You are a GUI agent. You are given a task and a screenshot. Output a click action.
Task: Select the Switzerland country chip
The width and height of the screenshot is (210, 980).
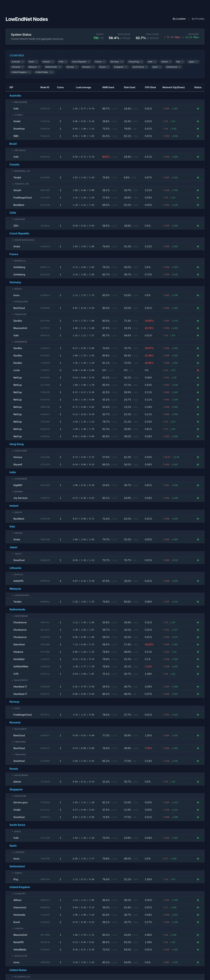pyautogui.click(x=173, y=67)
